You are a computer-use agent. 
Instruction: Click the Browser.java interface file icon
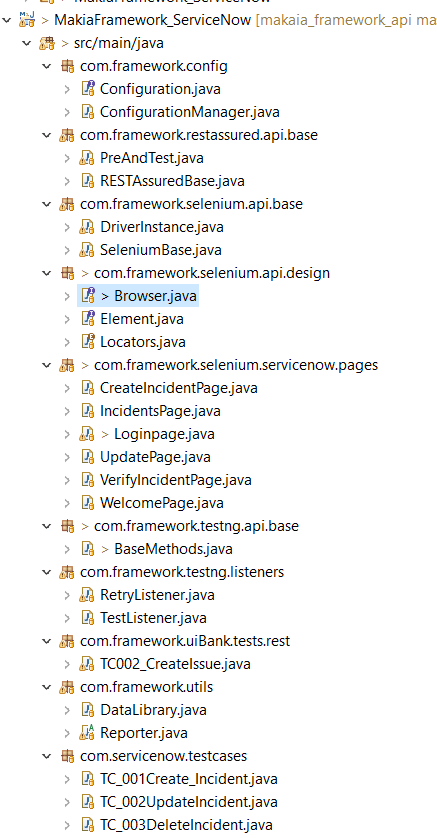coord(87,296)
